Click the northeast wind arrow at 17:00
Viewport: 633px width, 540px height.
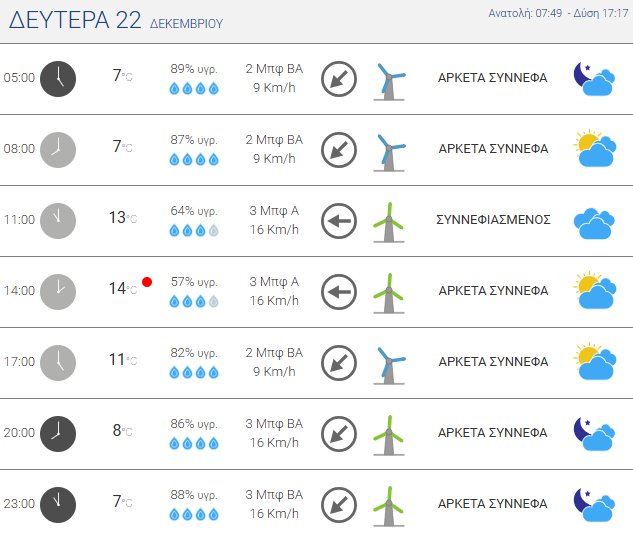tap(339, 362)
